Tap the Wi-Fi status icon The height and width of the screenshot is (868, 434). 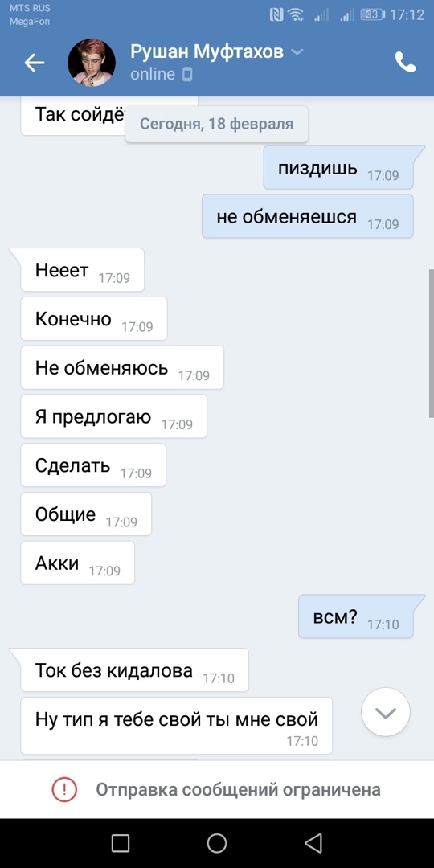click(296, 14)
